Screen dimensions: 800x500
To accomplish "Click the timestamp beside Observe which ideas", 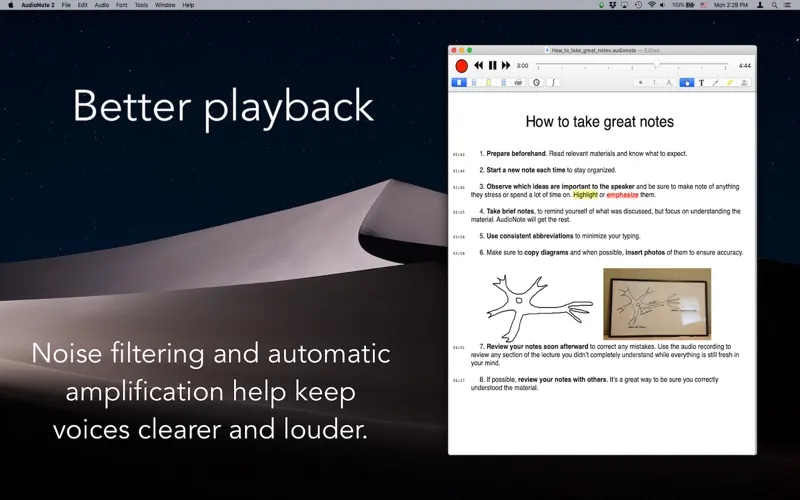I will (x=459, y=187).
